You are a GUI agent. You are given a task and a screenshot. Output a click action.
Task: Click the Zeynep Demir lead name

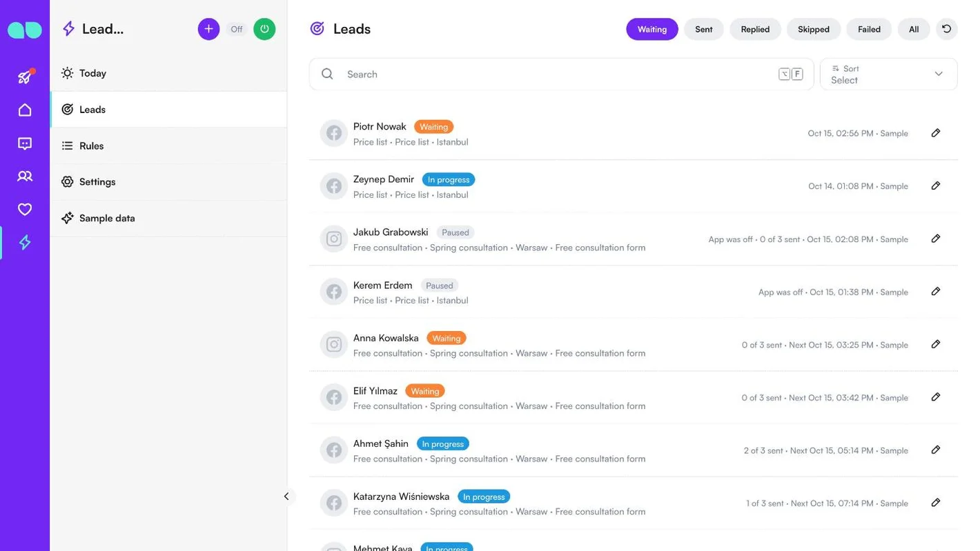384,179
